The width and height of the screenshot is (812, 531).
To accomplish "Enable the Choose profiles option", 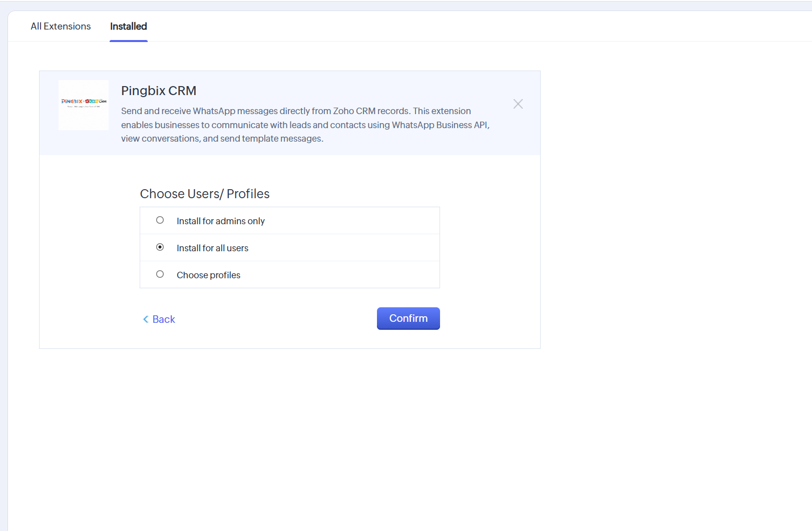I will (x=208, y=274).
